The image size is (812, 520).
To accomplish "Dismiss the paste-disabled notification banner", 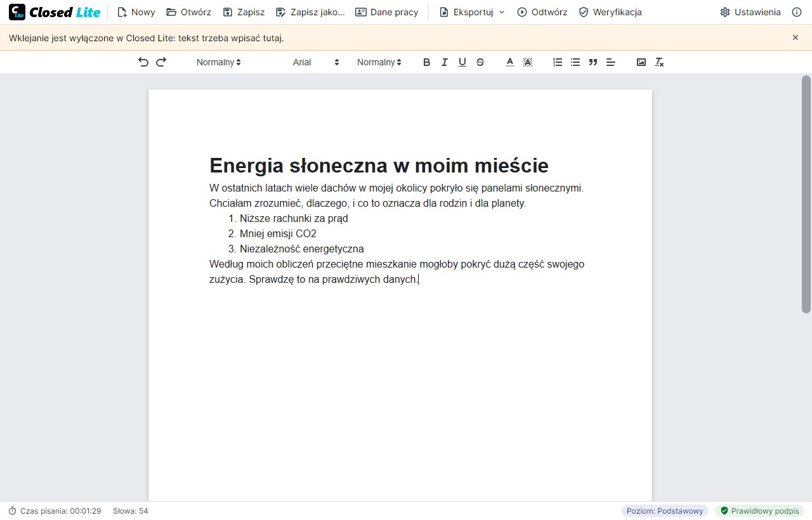I will pos(796,37).
